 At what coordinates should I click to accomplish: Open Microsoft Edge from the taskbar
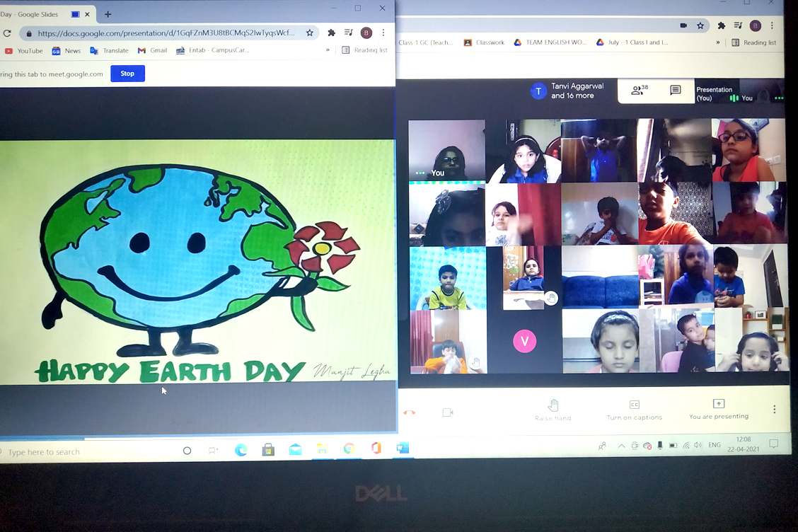(x=241, y=450)
